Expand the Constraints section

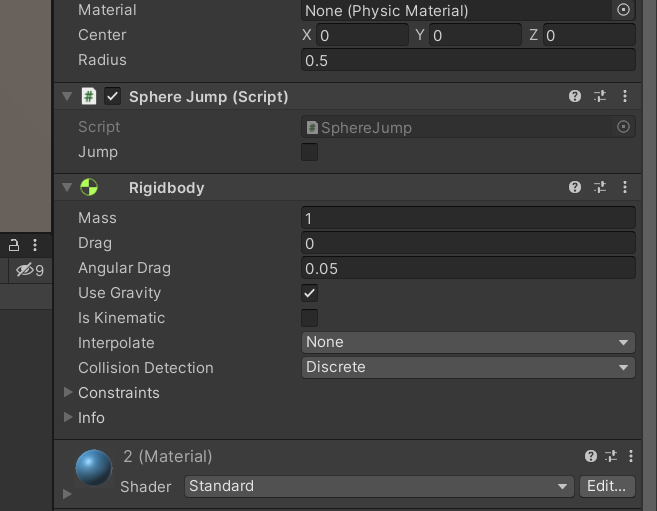(67, 392)
